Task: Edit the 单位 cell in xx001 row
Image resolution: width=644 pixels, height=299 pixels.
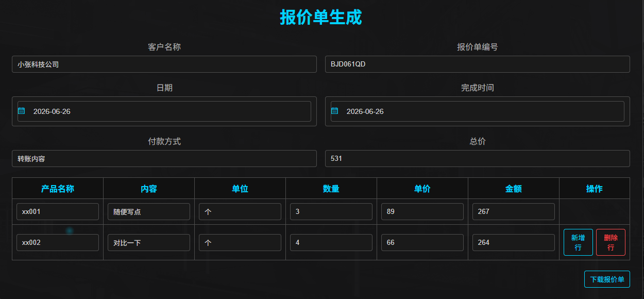Action: tap(240, 211)
